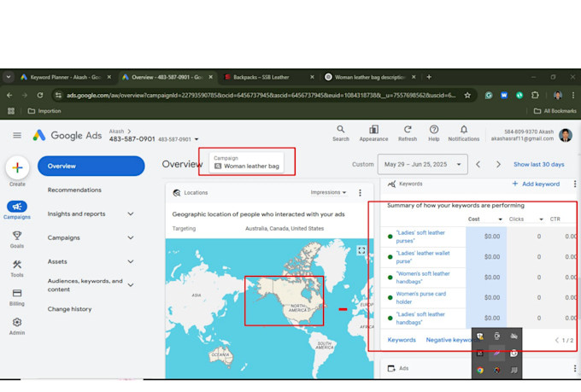Open the Cost column dropdown

pyautogui.click(x=500, y=219)
